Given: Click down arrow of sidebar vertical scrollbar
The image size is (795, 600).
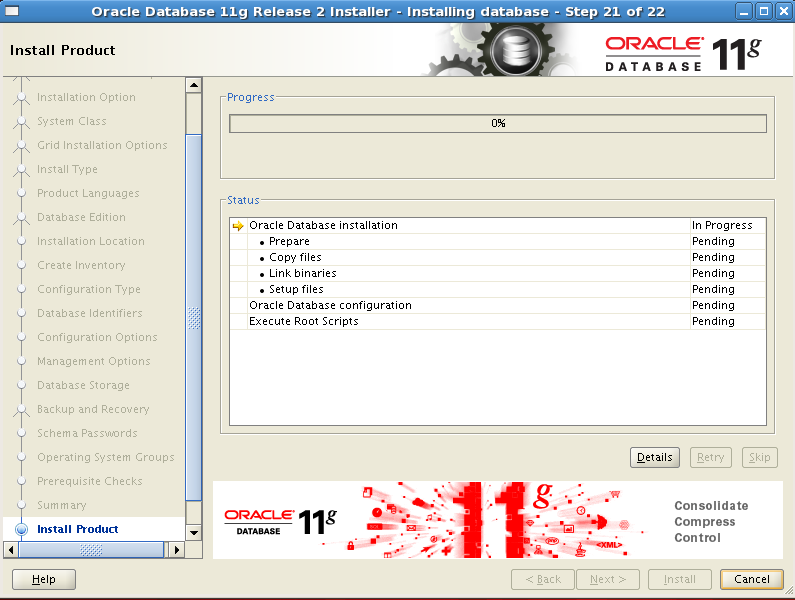Looking at the screenshot, I should (194, 533).
